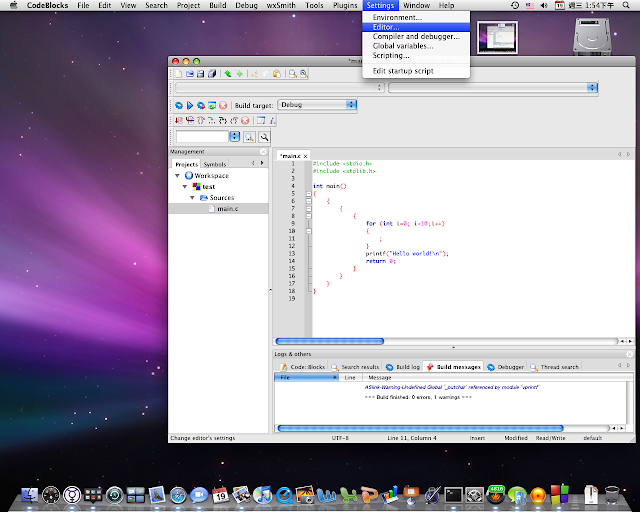
Task: Click the magnifier search button next to search field
Action: coord(249,137)
